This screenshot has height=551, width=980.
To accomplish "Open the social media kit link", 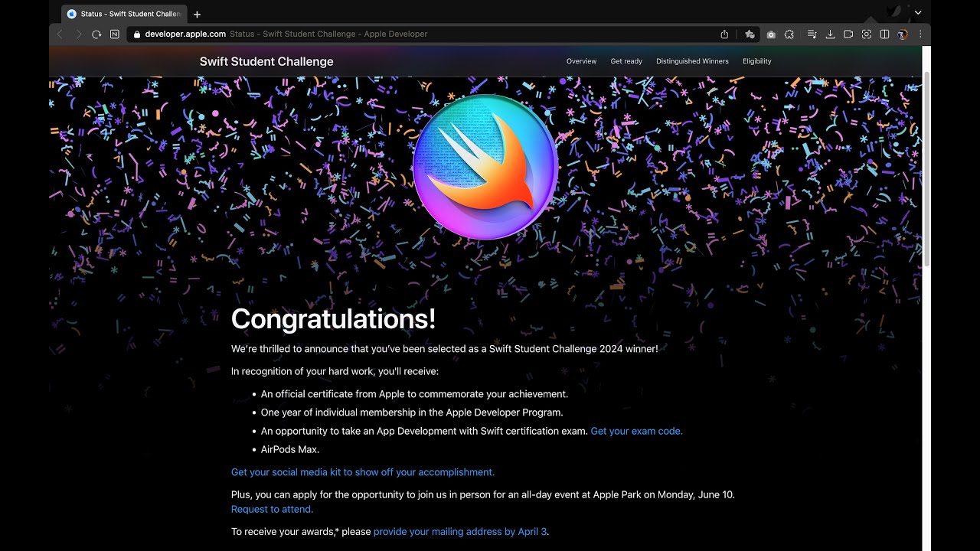I will (x=363, y=472).
